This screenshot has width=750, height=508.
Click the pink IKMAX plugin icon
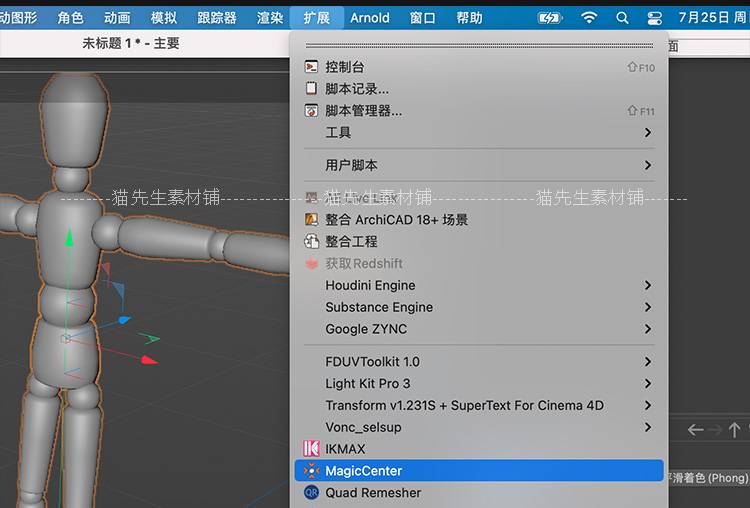point(311,449)
